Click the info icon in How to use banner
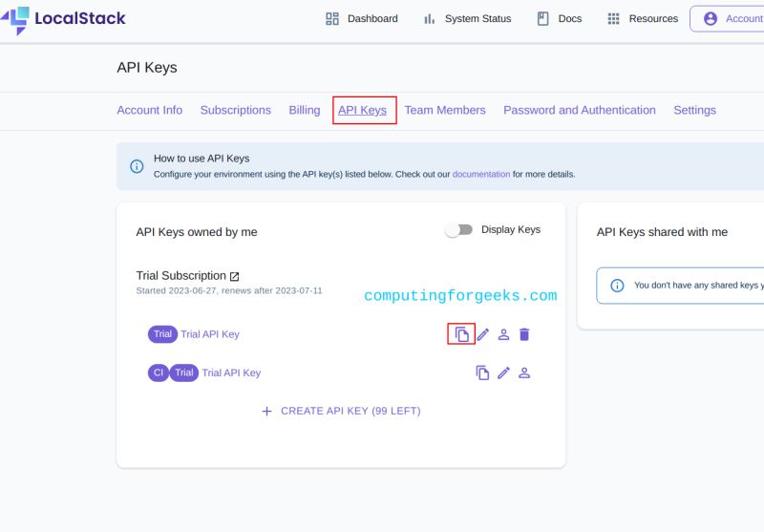 (x=137, y=166)
